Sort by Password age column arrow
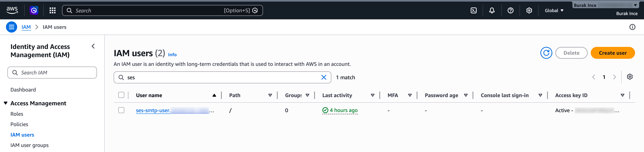 pyautogui.click(x=466, y=95)
